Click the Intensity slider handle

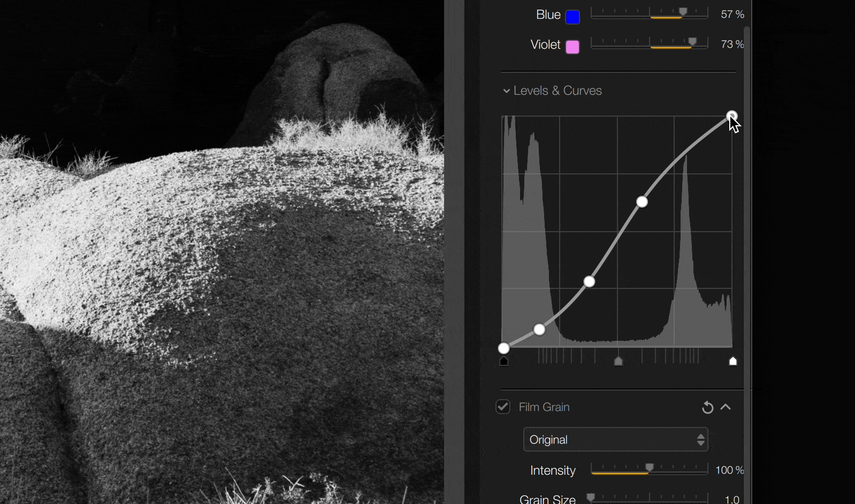650,468
